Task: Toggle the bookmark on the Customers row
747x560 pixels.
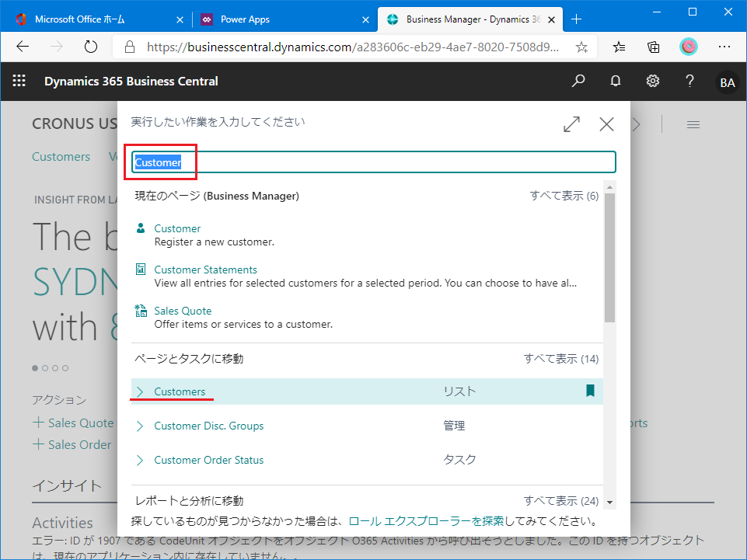Action: (590, 391)
